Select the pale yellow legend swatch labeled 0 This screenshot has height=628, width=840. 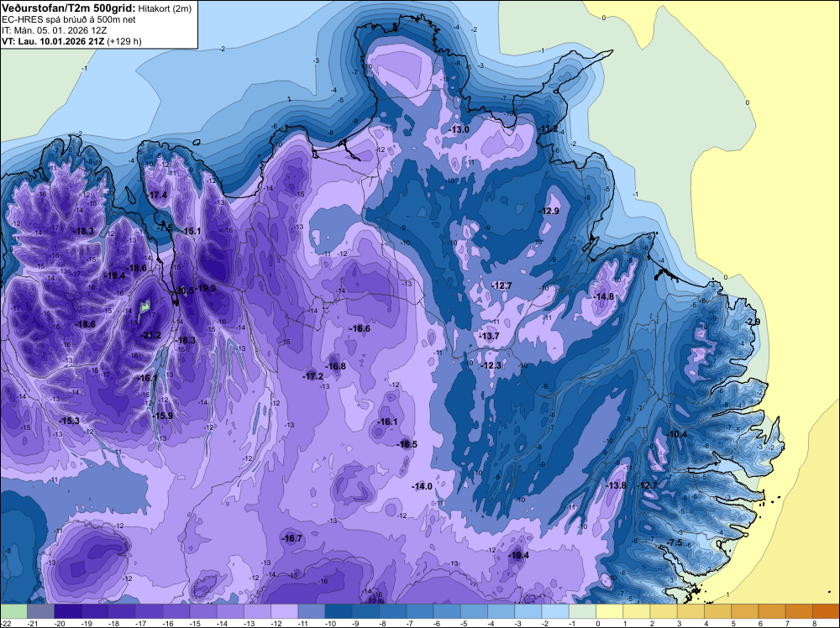tap(610, 611)
